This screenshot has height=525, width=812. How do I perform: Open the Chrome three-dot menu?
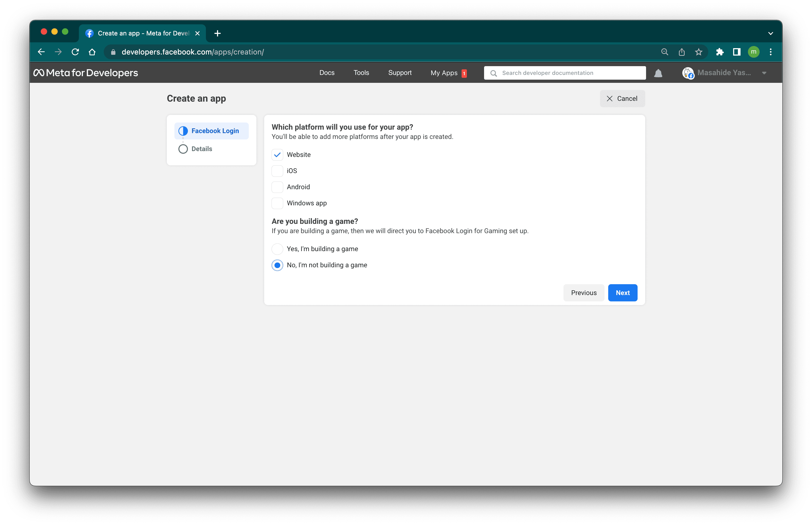[x=770, y=52]
